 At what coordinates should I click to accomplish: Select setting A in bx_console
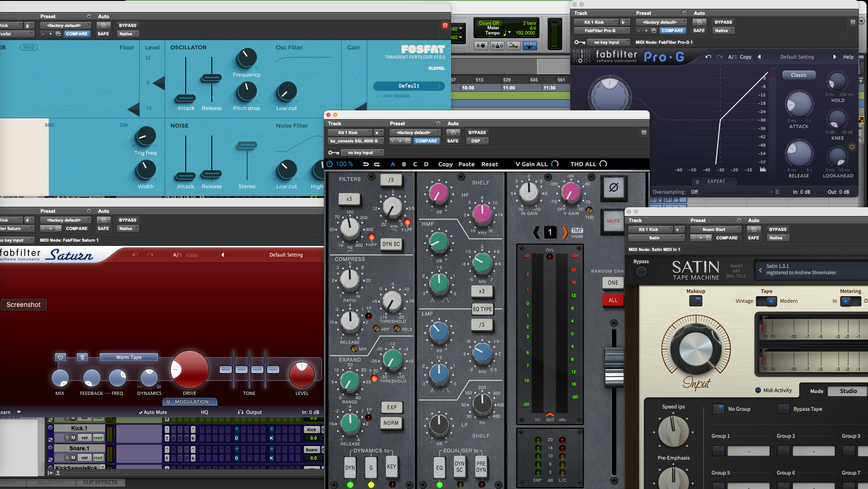[x=393, y=164]
